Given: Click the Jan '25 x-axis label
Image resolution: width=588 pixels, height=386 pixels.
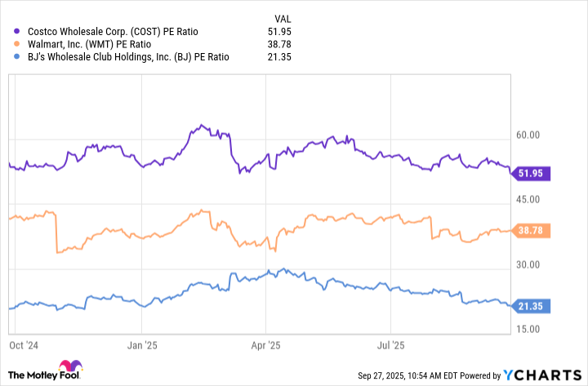Looking at the screenshot, I should pyautogui.click(x=144, y=345).
